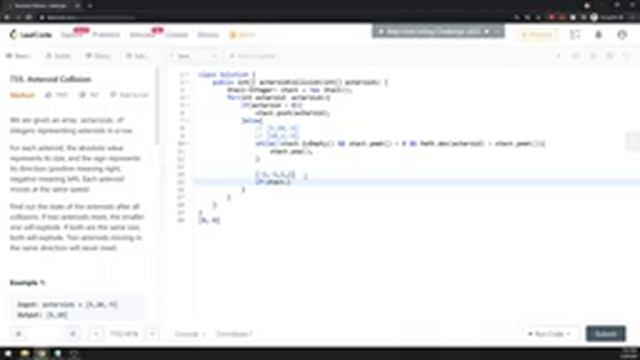Click the shuffle random problem icon
Image resolution: width=640 pixels, height=360 pixels.
73,333
